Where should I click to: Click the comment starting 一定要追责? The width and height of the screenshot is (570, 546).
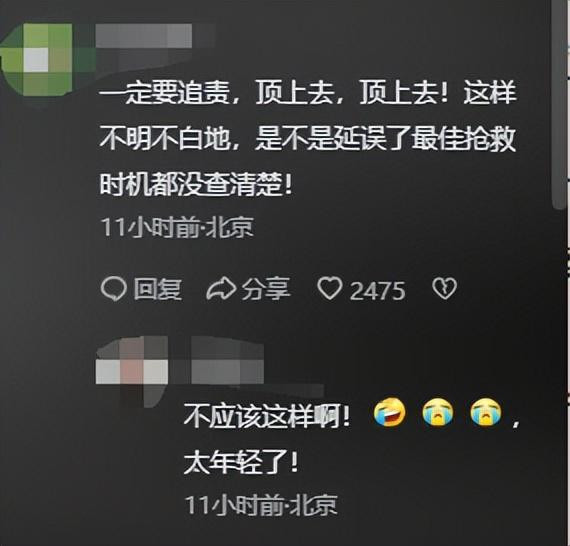pos(308,138)
